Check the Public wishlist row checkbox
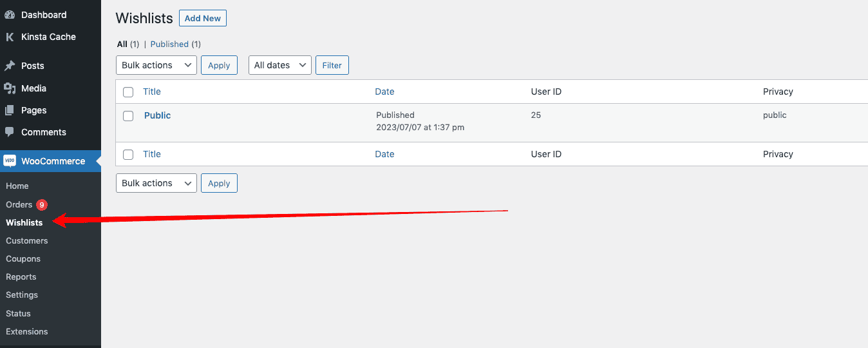 click(128, 116)
